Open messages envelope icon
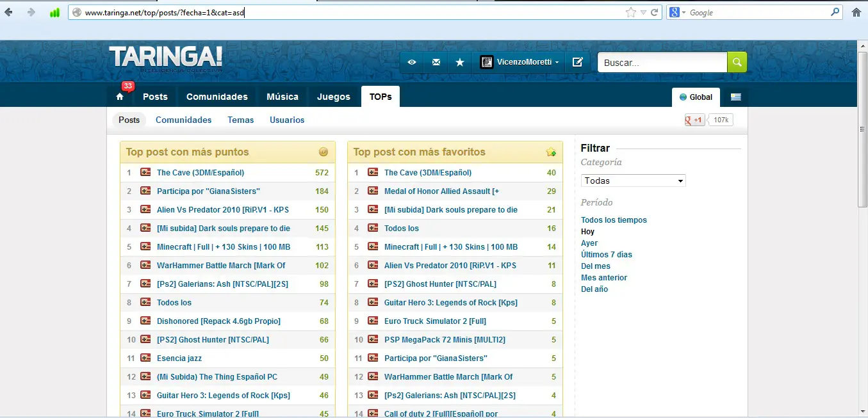This screenshot has height=418, width=868. tap(436, 62)
